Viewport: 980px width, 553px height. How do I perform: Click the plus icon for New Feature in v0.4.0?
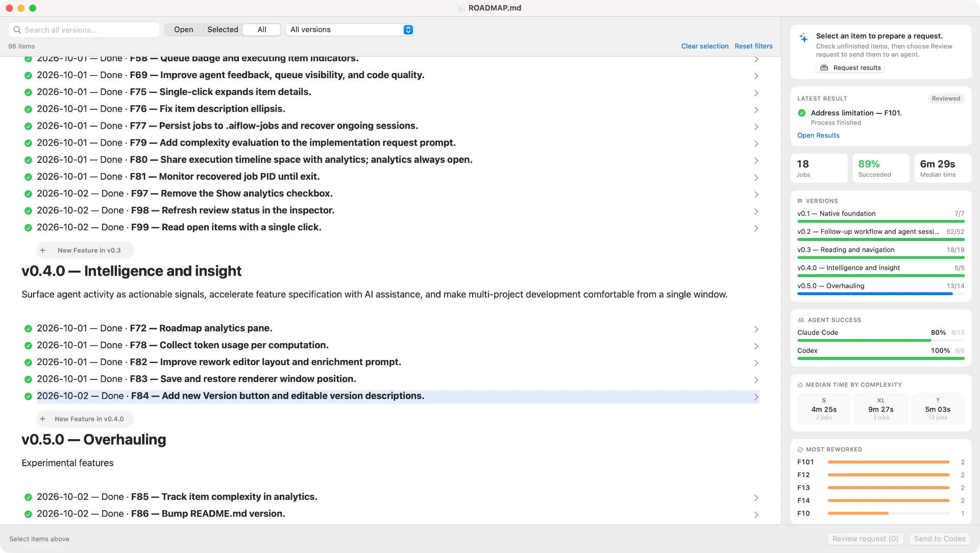click(x=43, y=419)
